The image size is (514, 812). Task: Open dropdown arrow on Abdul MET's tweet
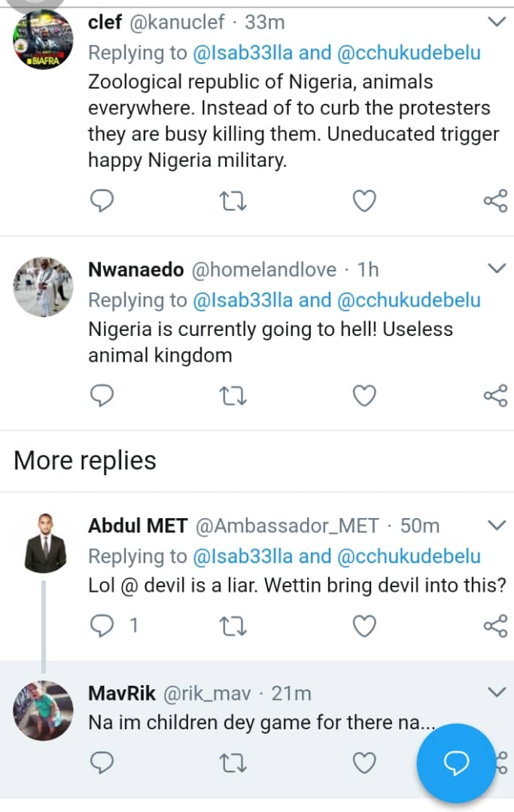pyautogui.click(x=497, y=524)
